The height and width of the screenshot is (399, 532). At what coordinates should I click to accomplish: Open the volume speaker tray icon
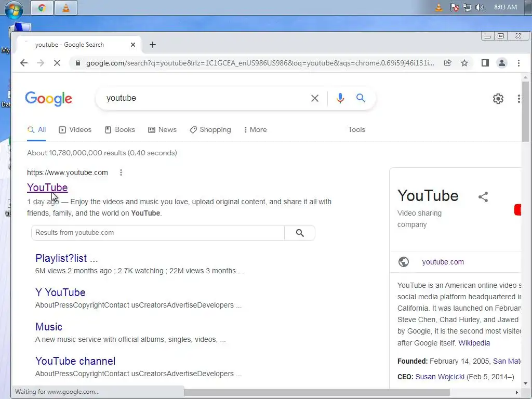tap(480, 7)
